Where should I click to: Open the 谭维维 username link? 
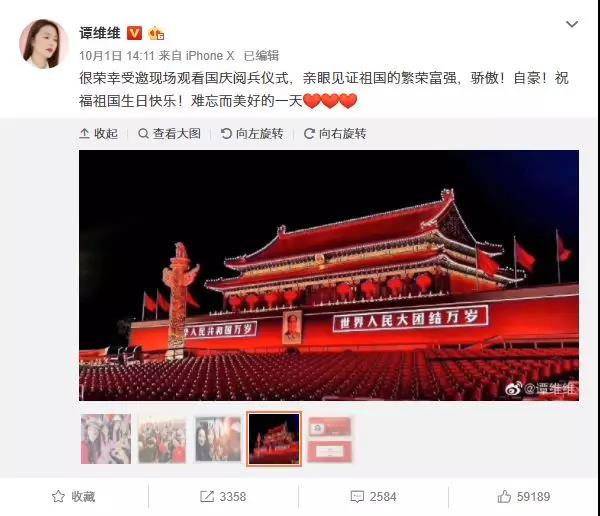tap(100, 33)
